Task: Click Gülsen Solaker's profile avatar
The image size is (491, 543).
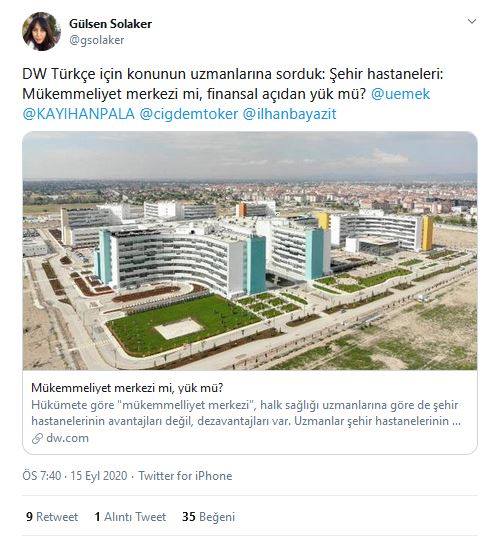Action: click(42, 32)
